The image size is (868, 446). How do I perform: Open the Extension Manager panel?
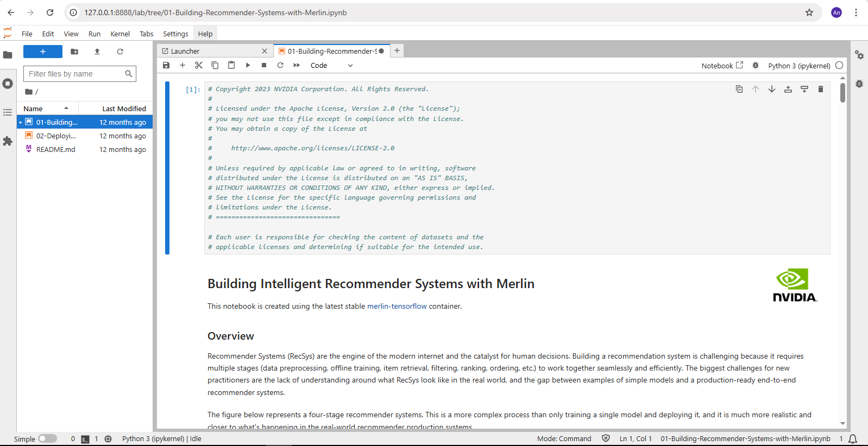click(x=8, y=141)
